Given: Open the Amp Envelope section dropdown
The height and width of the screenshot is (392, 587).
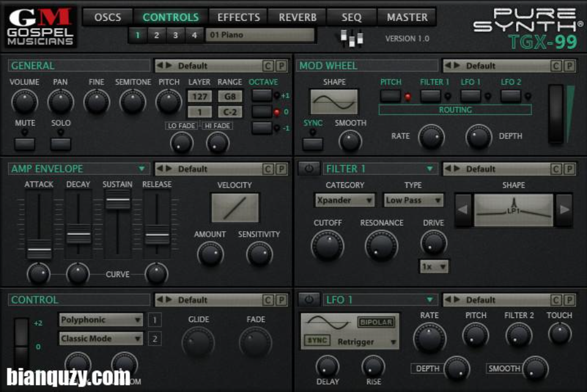Looking at the screenshot, I should 142,169.
